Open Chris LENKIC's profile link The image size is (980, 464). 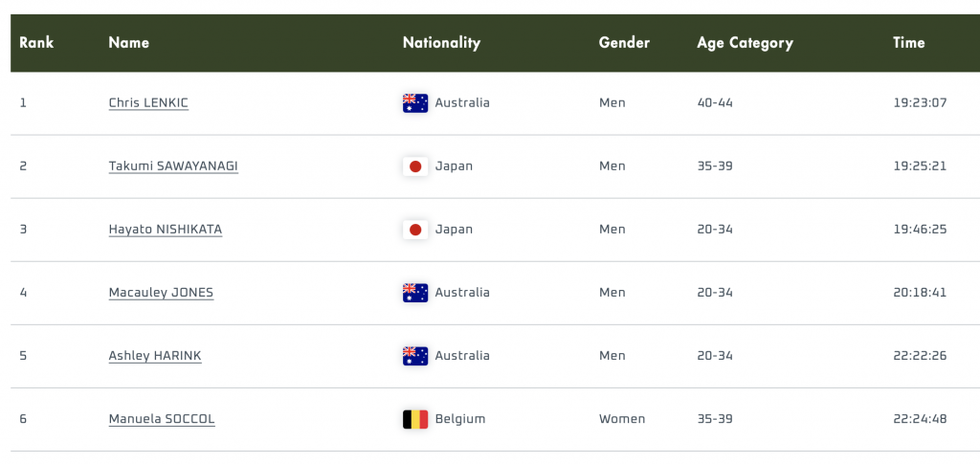click(148, 103)
